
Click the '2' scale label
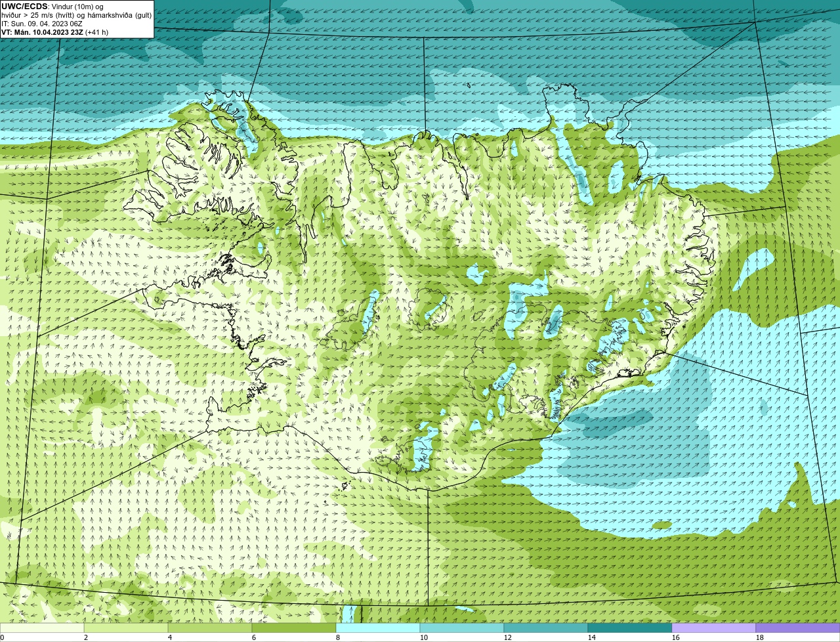[x=86, y=637]
